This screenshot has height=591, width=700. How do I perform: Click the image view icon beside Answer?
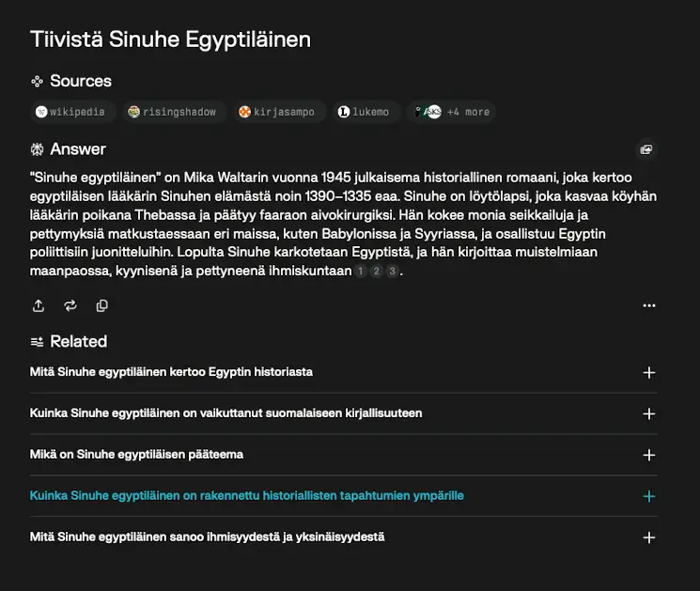coord(646,149)
